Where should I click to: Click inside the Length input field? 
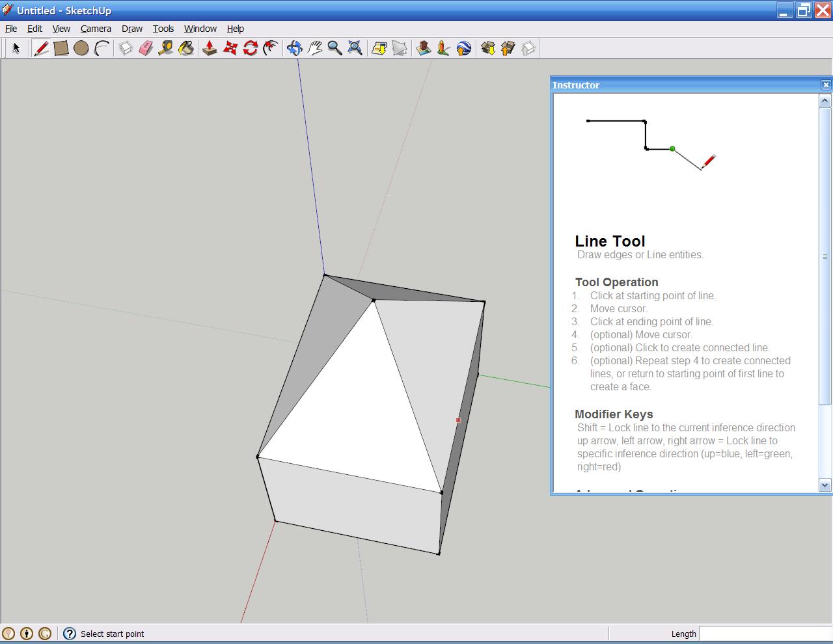761,633
